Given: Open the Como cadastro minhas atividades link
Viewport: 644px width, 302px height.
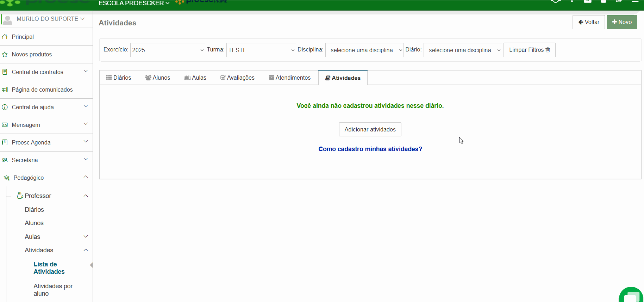Looking at the screenshot, I should tap(370, 149).
